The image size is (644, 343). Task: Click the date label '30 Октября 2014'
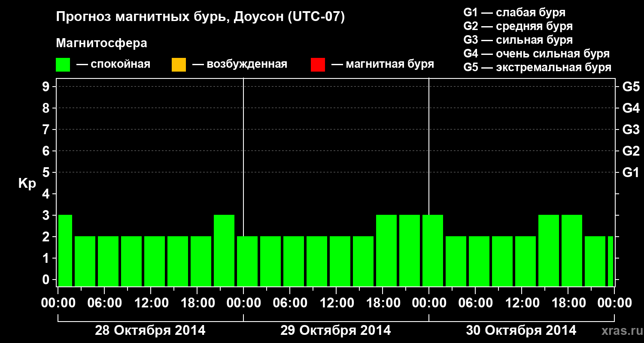(521, 331)
